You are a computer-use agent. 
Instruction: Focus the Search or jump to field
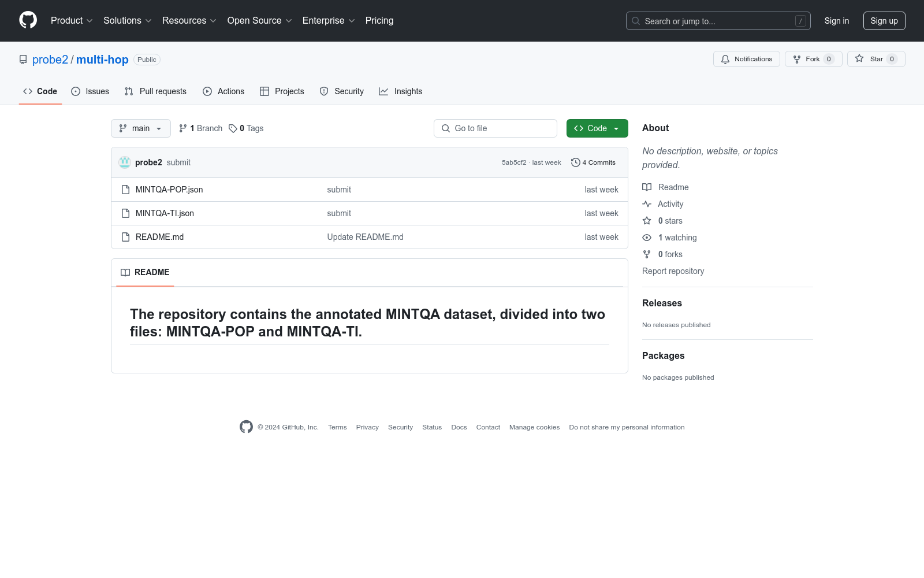pyautogui.click(x=718, y=21)
